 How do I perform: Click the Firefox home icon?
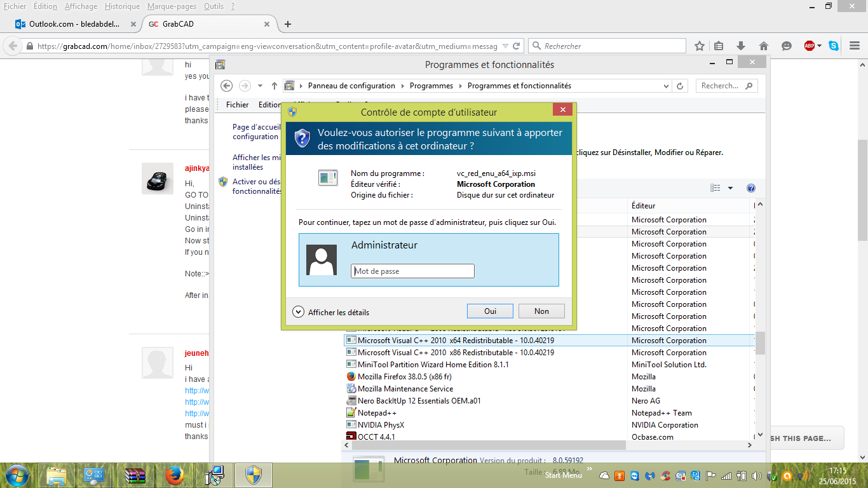point(764,46)
